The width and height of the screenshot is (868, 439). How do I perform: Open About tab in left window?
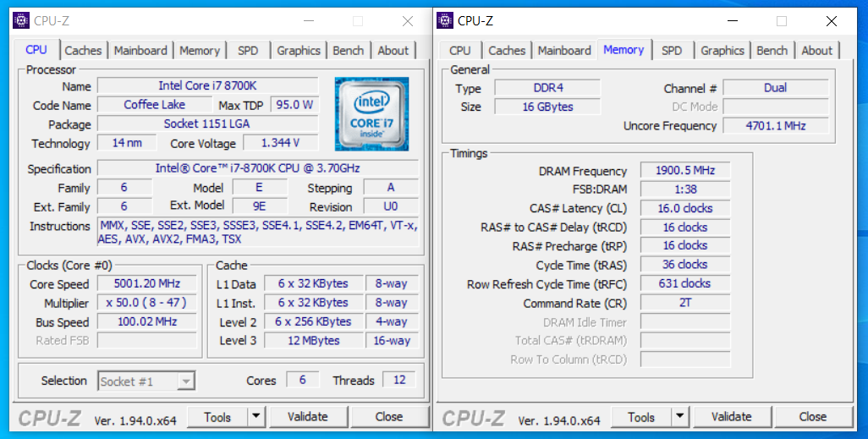point(393,51)
